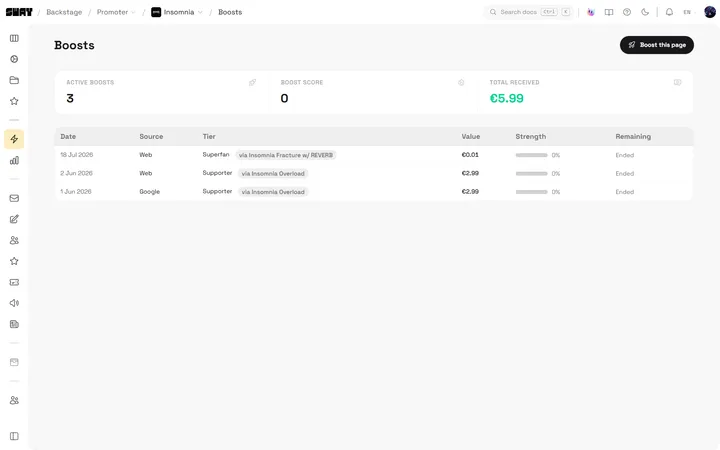The width and height of the screenshot is (720, 450).
Task: Click the star icon below the folder icon
Action: pos(14,101)
